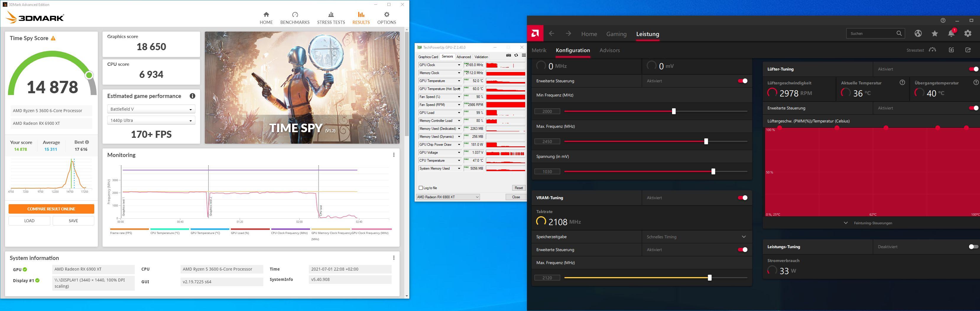
Task: Click SAVE result button
Action: [x=73, y=221]
